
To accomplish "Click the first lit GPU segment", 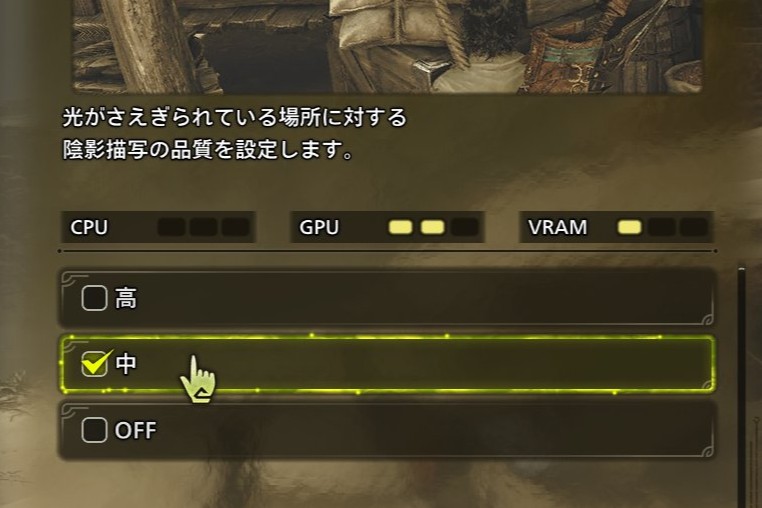I will 401,227.
